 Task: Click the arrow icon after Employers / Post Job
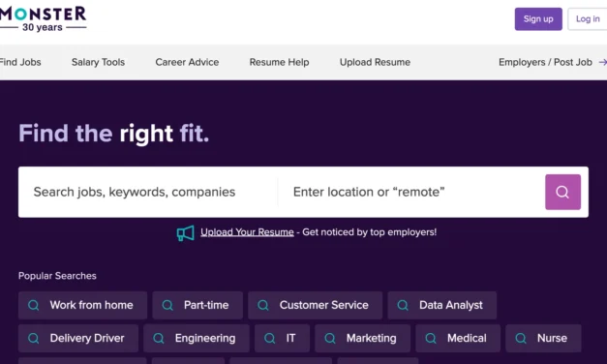603,62
